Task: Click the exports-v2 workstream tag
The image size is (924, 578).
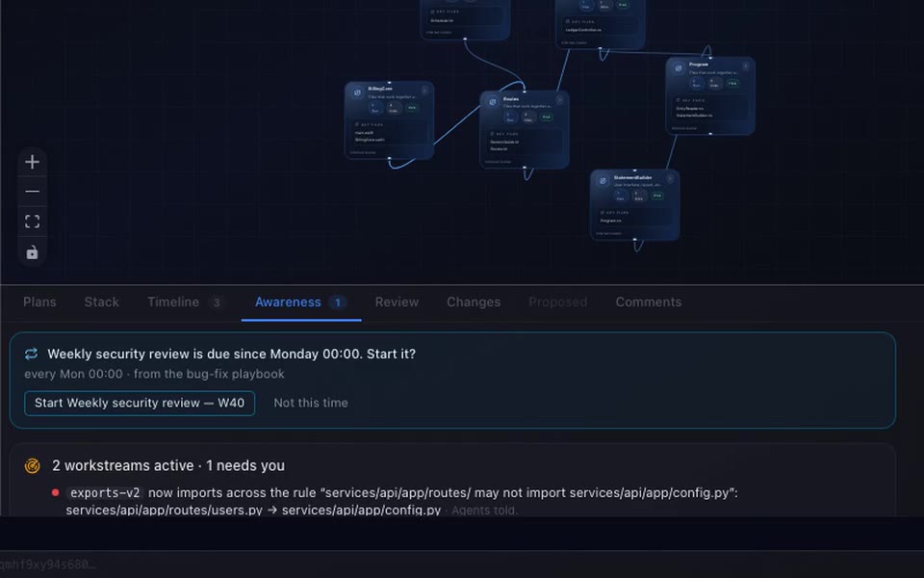Action: (x=105, y=493)
